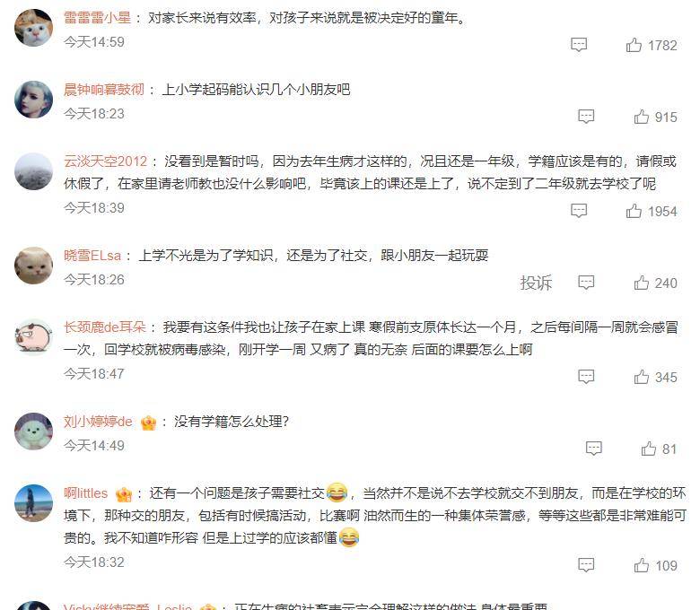Visit 云淡天空2012's profile by username
The image size is (700, 610).
pos(105,161)
